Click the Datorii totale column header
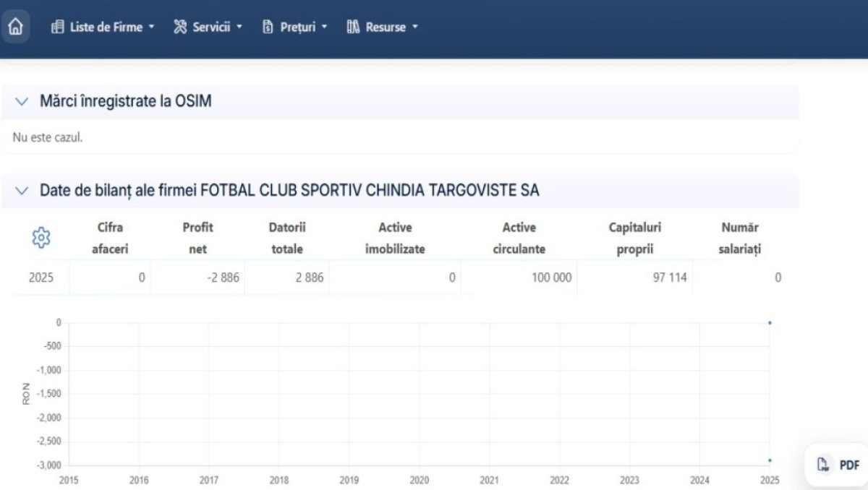The height and width of the screenshot is (490, 868). (287, 238)
